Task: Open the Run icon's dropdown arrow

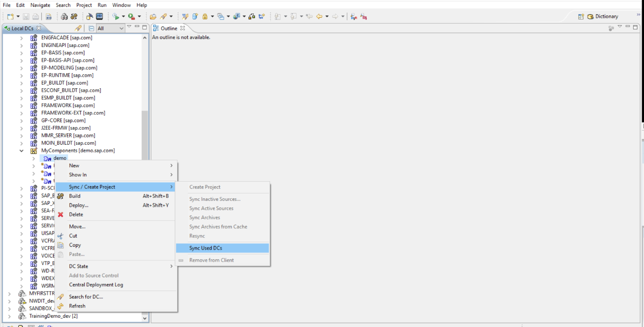Action: pos(123,16)
